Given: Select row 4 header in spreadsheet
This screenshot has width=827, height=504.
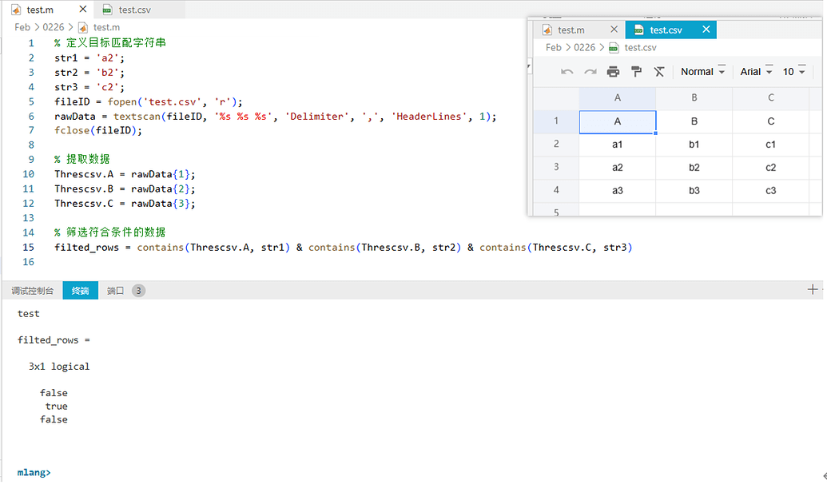Looking at the screenshot, I should click(x=556, y=190).
